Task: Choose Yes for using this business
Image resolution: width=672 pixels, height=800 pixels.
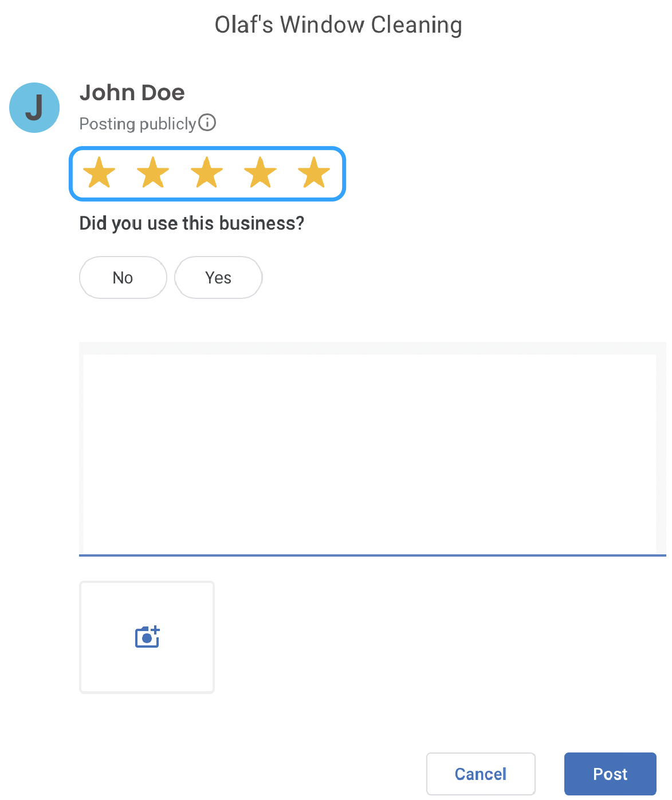Action: point(218,278)
